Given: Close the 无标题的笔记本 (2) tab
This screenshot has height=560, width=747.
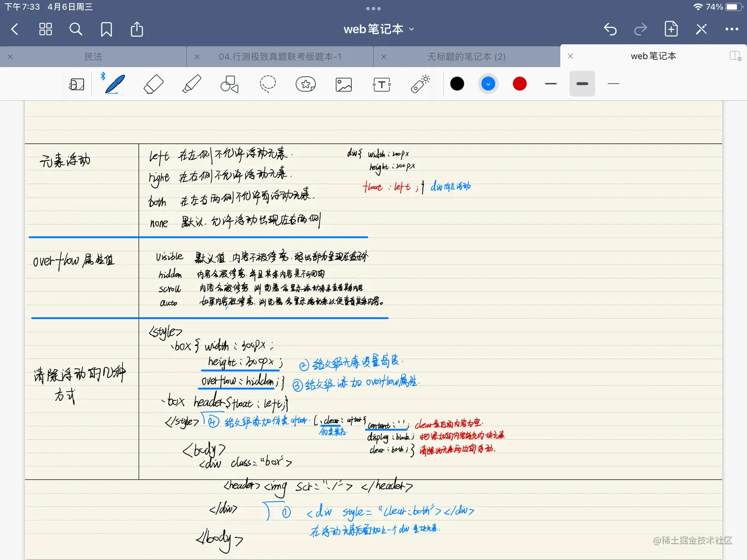Looking at the screenshot, I should coord(384,57).
